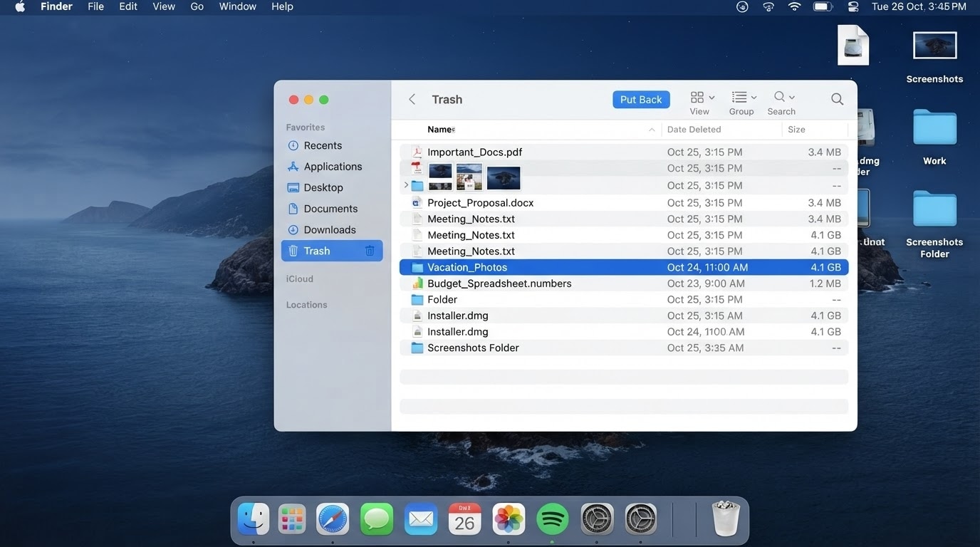The width and height of the screenshot is (980, 547).
Task: Open Finder from the Dock
Action: pyautogui.click(x=254, y=519)
